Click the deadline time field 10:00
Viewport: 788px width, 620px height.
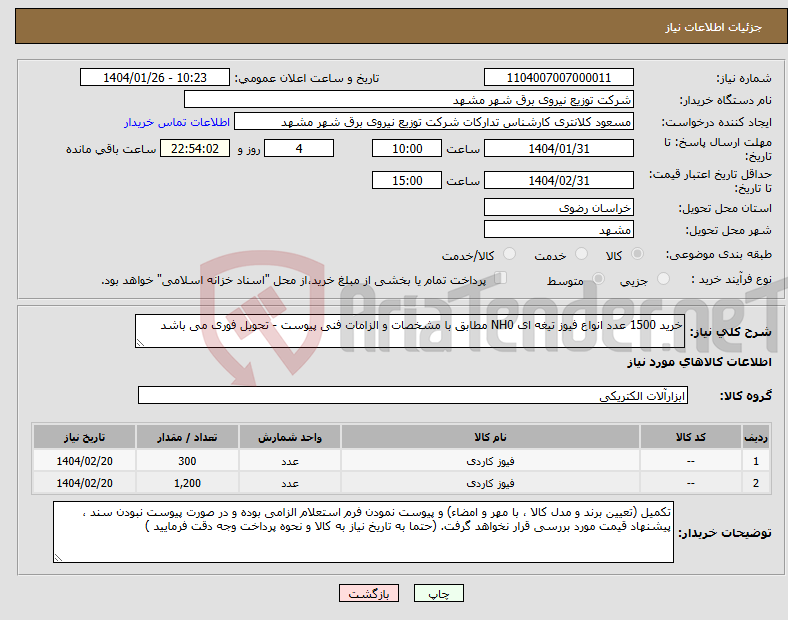pyautogui.click(x=407, y=148)
